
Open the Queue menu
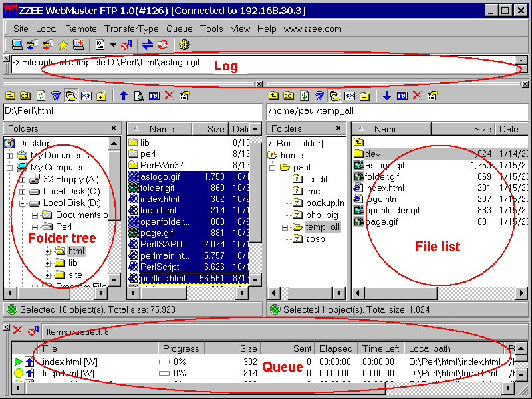pyautogui.click(x=179, y=29)
